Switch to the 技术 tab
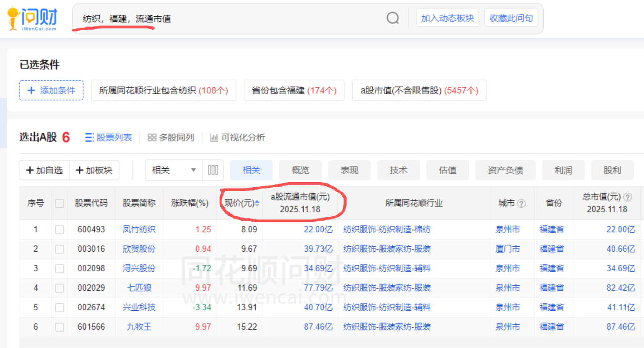The width and height of the screenshot is (644, 348). (398, 170)
